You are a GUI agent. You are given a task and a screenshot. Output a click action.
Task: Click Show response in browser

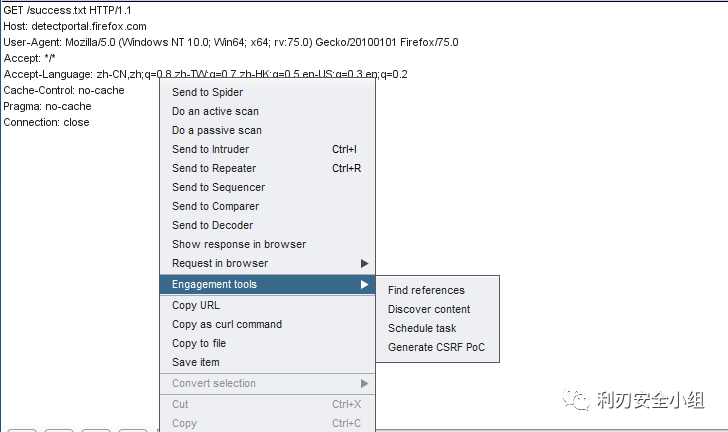[x=238, y=244]
